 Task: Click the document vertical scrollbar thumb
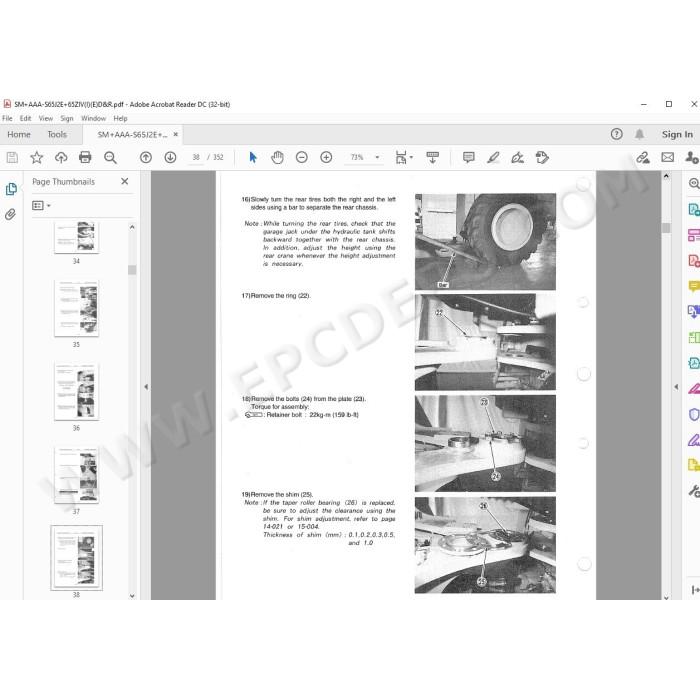pos(666,228)
